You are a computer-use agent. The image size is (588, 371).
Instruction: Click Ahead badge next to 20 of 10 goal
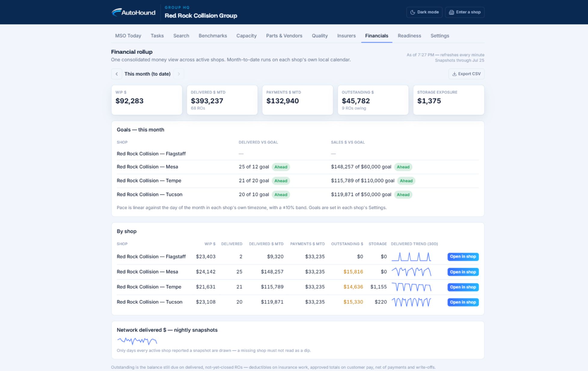coord(281,195)
